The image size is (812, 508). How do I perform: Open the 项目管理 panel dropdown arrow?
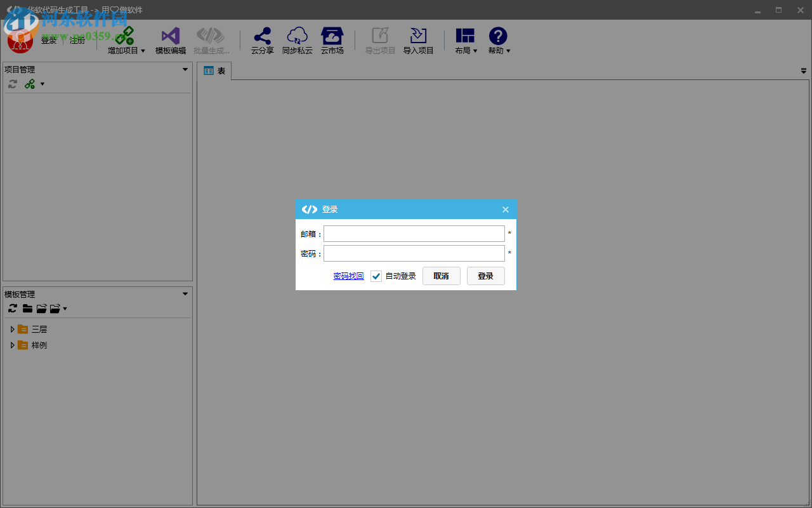185,69
